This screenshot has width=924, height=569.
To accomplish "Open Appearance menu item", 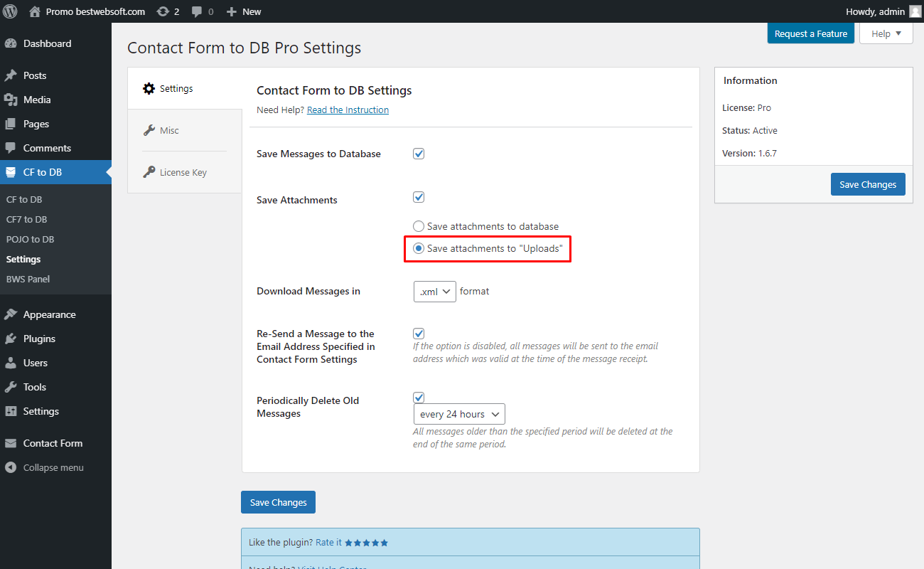I will coord(55,314).
